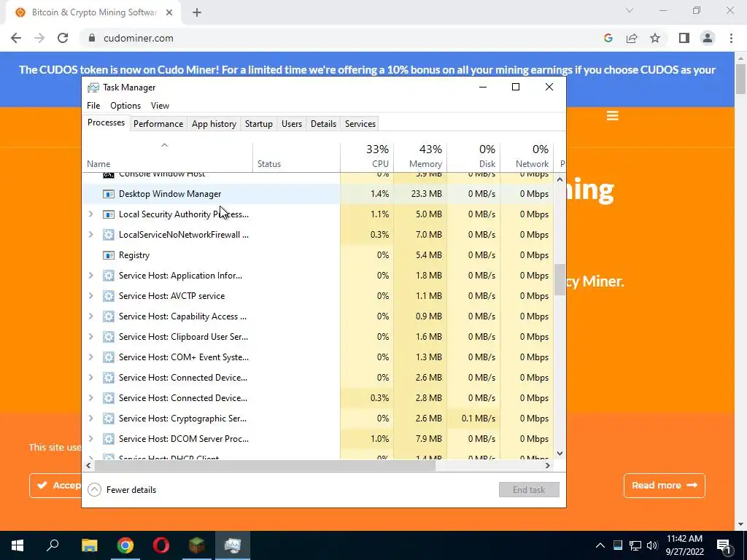Open the volume control in system tray
747x560 pixels.
[652, 545]
